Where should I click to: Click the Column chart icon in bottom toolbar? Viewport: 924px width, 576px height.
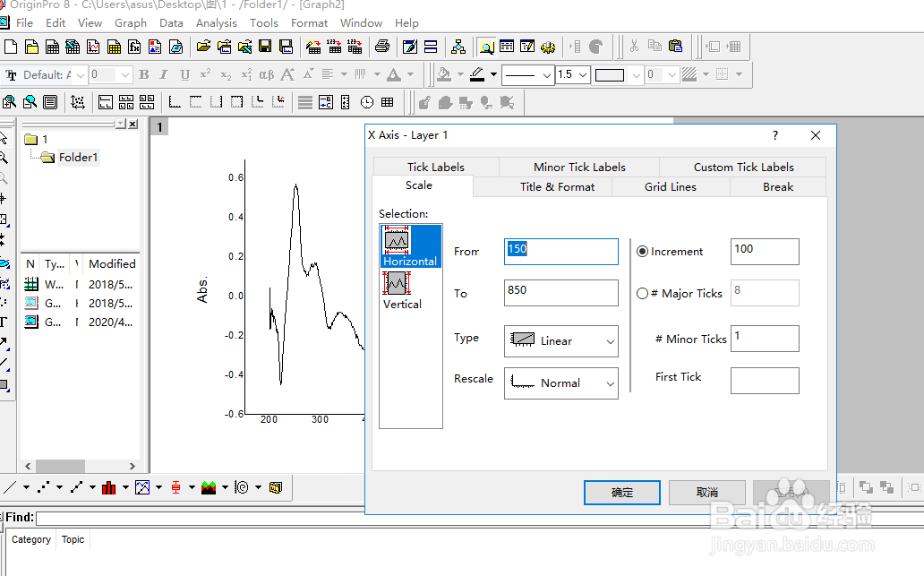pyautogui.click(x=109, y=487)
